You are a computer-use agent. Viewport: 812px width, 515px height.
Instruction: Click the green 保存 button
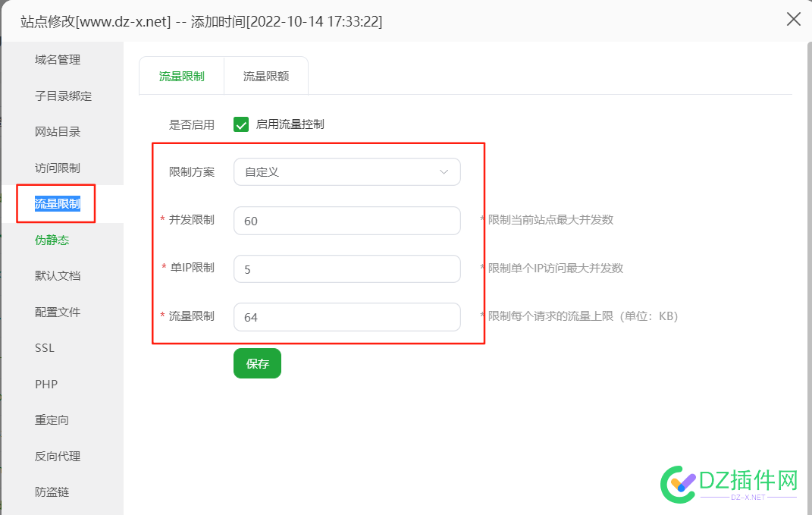coord(257,363)
